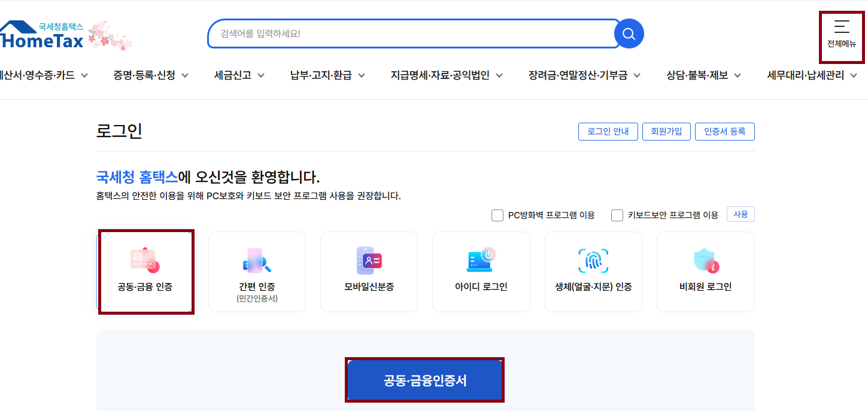Select 비회원 로그인 guest login option
Image resolution: width=868 pixels, height=411 pixels.
pos(705,272)
